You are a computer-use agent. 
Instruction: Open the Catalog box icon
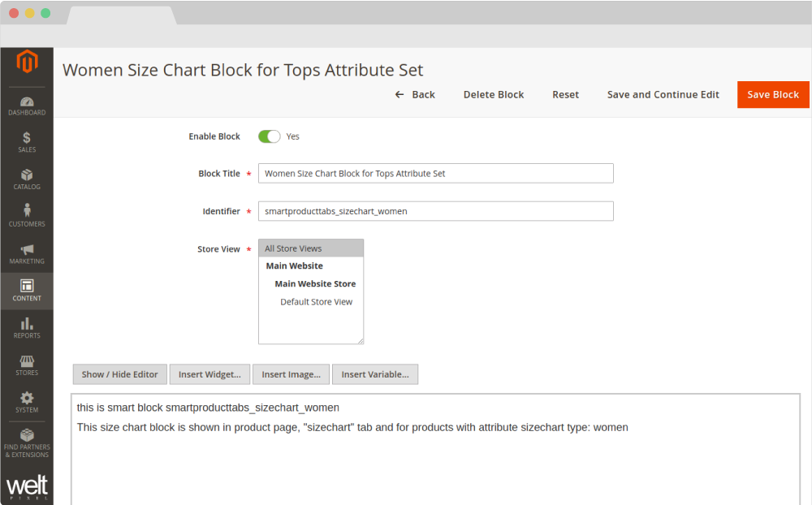coord(27,175)
